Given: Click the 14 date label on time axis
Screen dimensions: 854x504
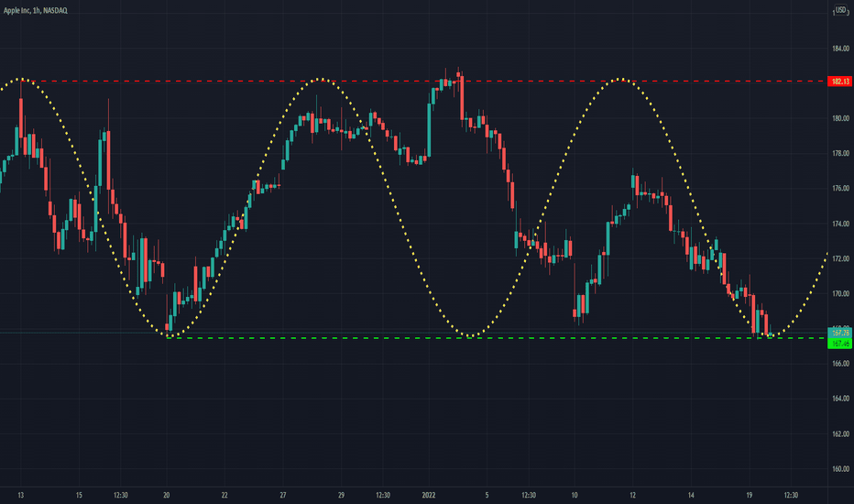Looking at the screenshot, I should [x=691, y=495].
